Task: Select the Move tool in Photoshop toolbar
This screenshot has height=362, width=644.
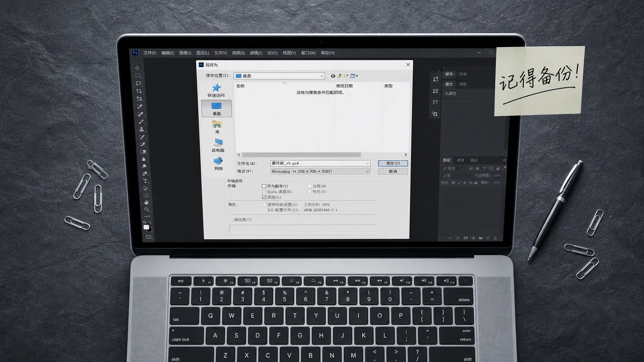Action: tap(138, 68)
